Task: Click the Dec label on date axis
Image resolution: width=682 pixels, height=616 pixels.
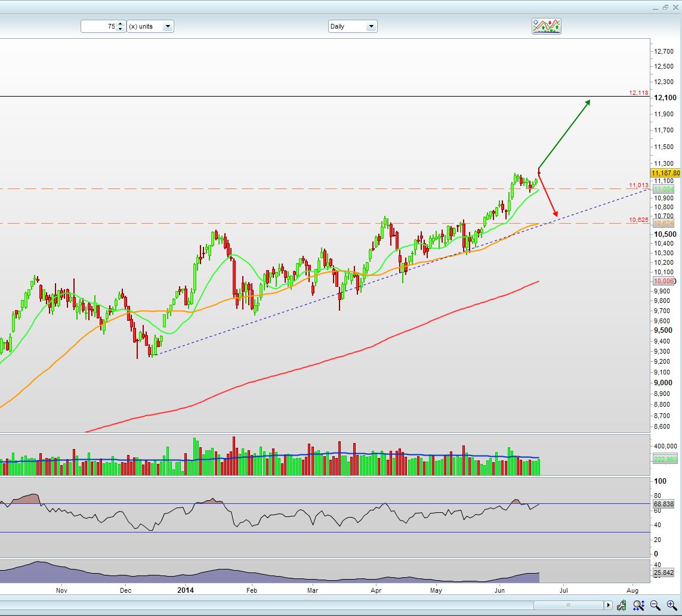Action: point(125,590)
